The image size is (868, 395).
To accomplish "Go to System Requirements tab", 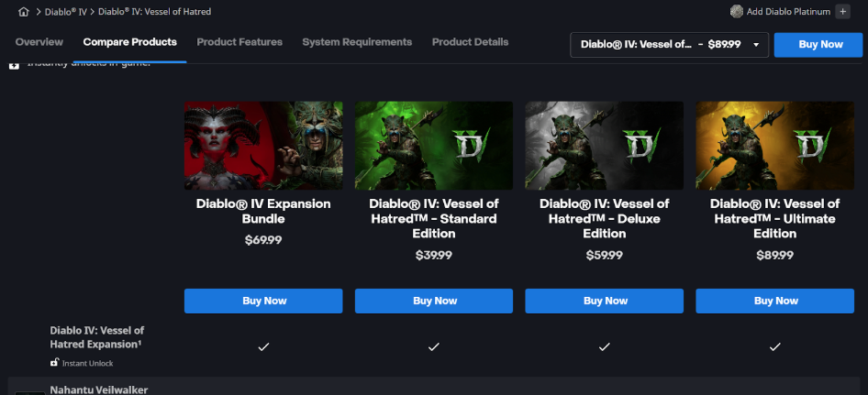I will (x=357, y=42).
